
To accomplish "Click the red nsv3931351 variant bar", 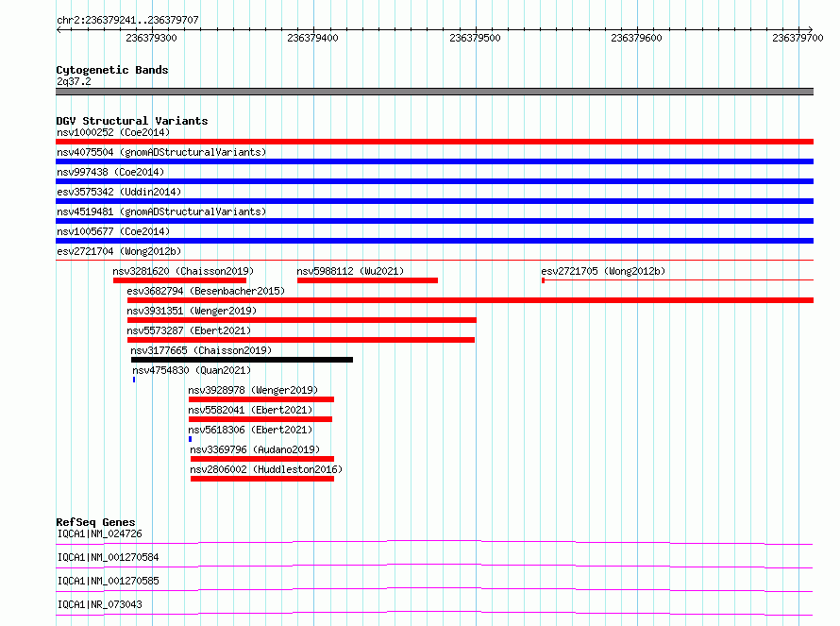I will point(302,320).
